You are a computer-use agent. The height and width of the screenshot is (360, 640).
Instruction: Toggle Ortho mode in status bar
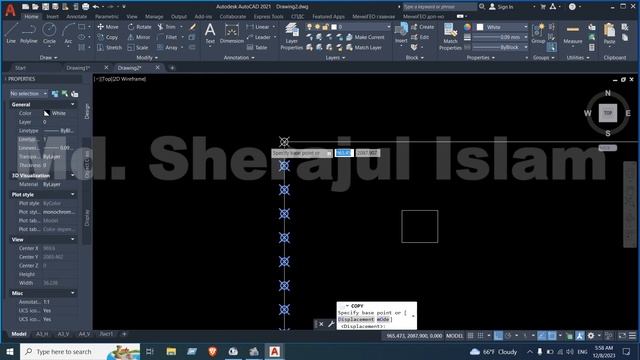click(498, 336)
